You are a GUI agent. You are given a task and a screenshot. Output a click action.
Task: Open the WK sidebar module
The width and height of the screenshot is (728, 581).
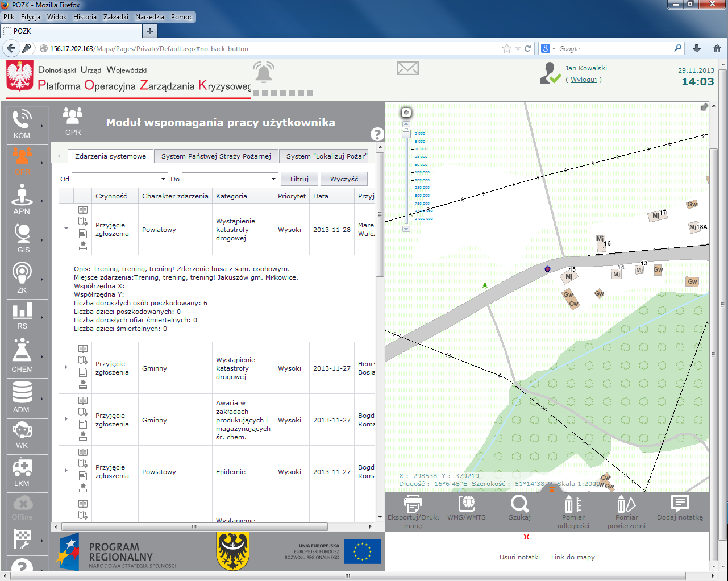(22, 435)
